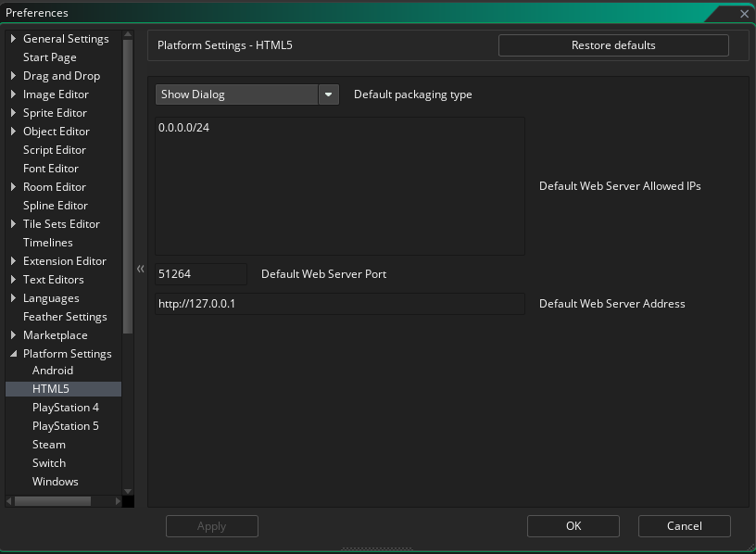Click the Restore defaults button

613,45
